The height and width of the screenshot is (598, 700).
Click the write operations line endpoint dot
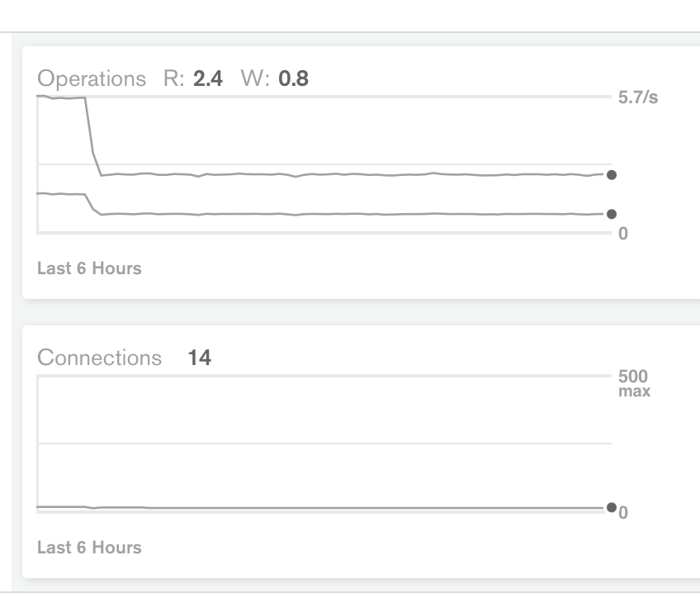click(612, 215)
